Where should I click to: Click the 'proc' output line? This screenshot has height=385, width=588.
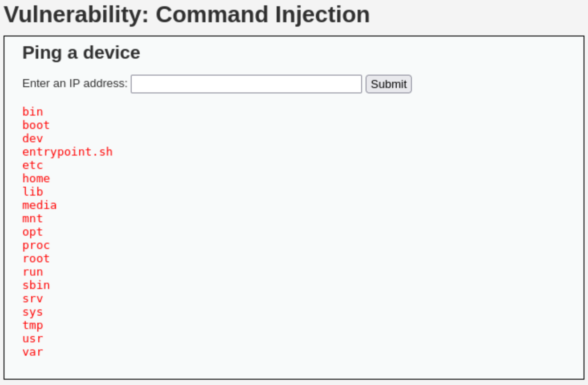click(36, 245)
